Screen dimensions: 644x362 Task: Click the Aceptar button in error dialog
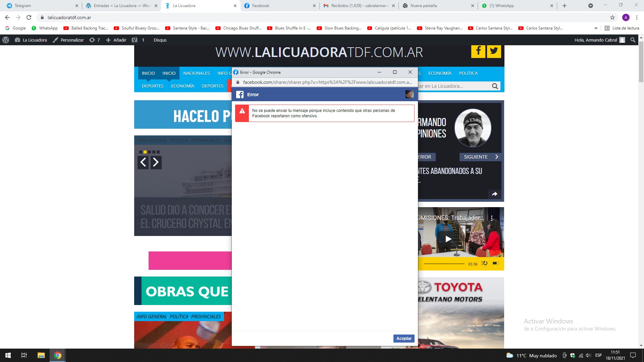[404, 339]
